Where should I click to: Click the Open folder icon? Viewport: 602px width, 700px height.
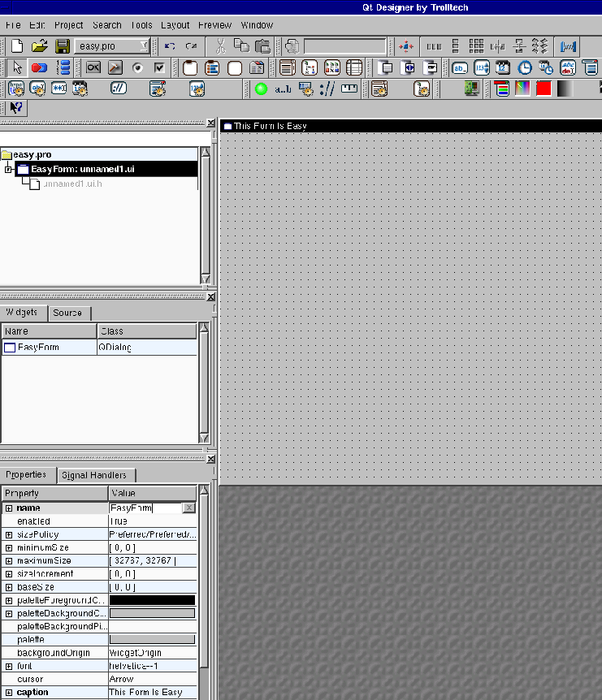39,46
